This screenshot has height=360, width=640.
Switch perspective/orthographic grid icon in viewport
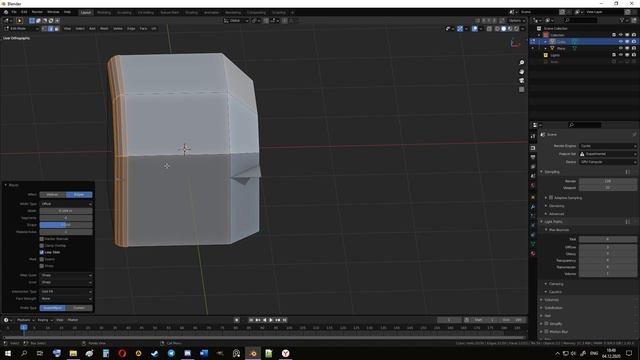[x=522, y=89]
